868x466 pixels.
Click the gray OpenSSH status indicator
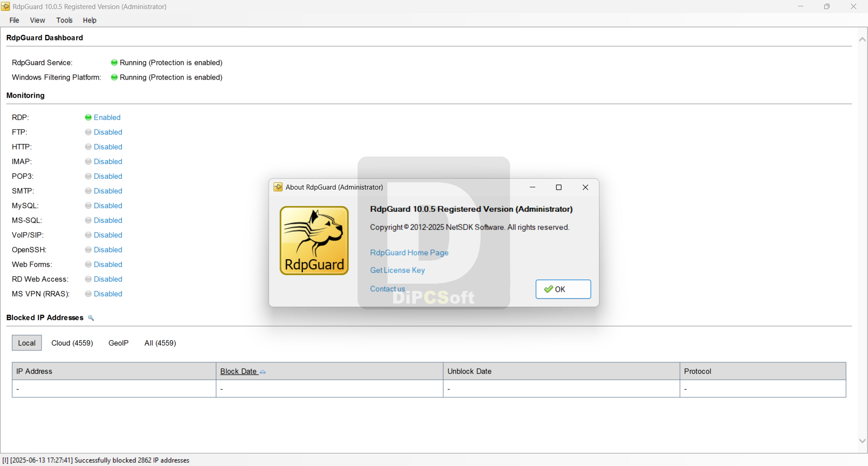(88, 250)
